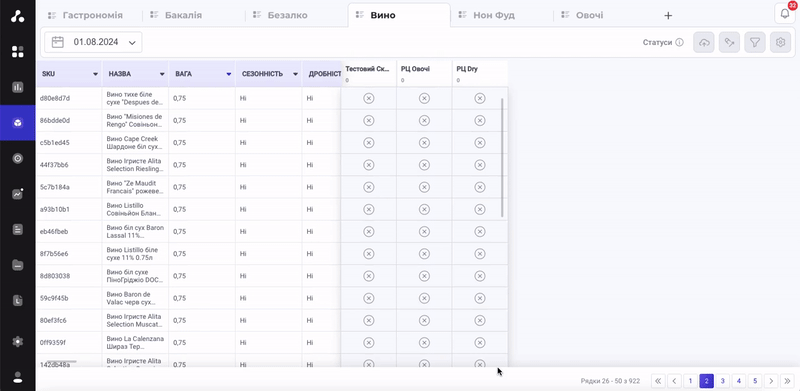Open the СЕЗОННІСТЬ column filter arrow
Viewport: 800px width, 391px height.
pyautogui.click(x=295, y=74)
